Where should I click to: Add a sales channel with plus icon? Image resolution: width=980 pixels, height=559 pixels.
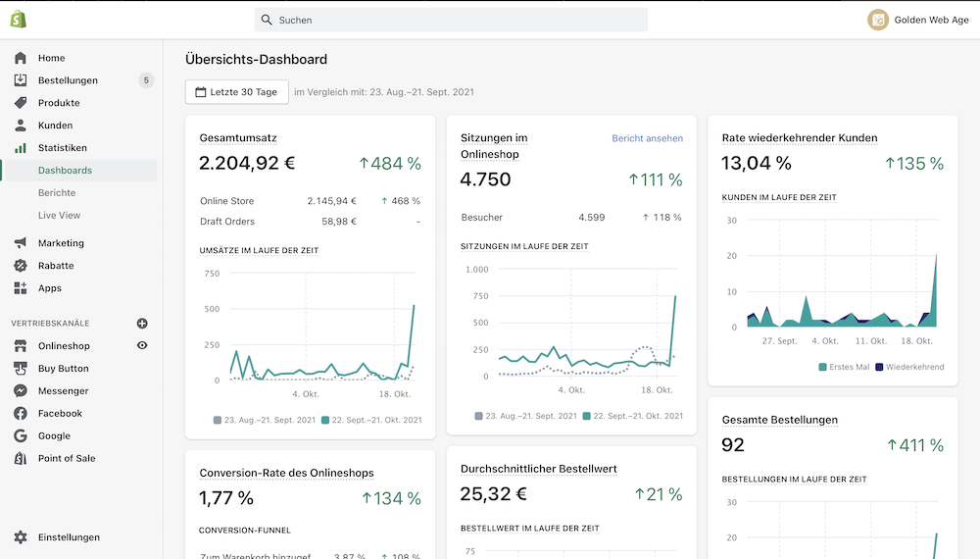[142, 324]
